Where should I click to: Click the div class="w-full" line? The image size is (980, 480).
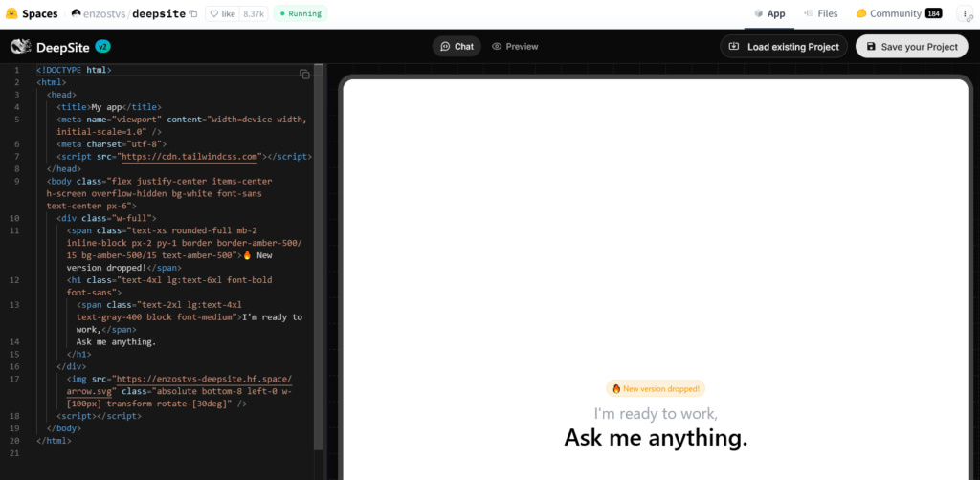point(106,218)
